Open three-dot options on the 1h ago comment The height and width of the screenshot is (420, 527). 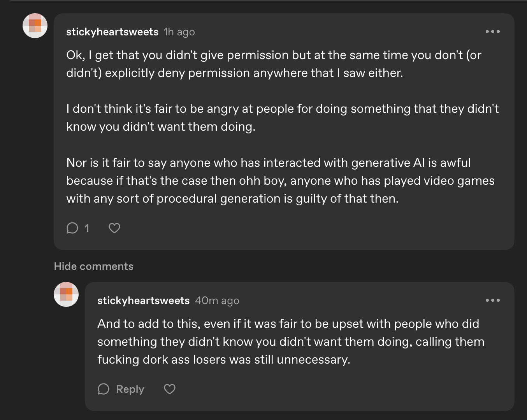(492, 31)
